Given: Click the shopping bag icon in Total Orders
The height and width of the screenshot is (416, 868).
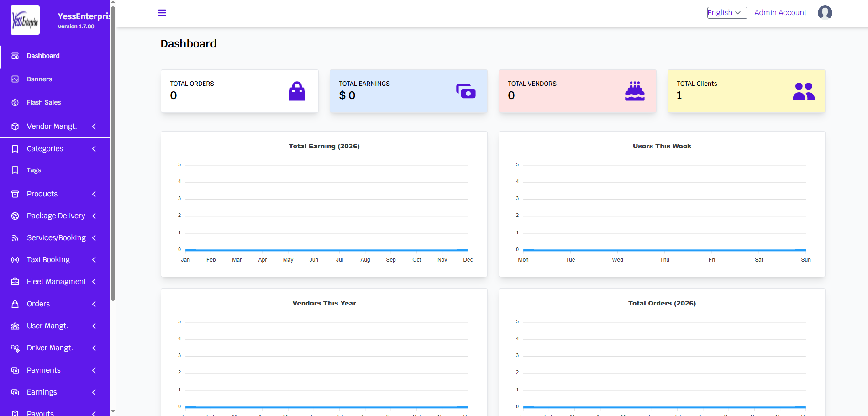Looking at the screenshot, I should (x=297, y=91).
